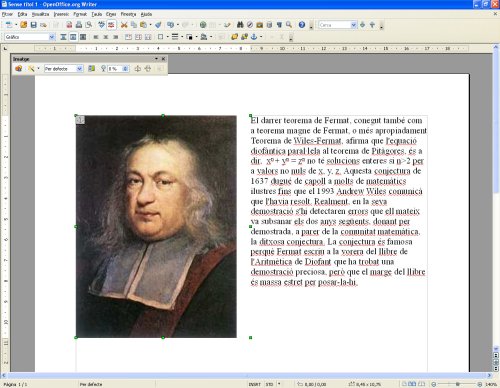Click the Cut scissors icon
This screenshot has height=388, width=500.
point(124,25)
